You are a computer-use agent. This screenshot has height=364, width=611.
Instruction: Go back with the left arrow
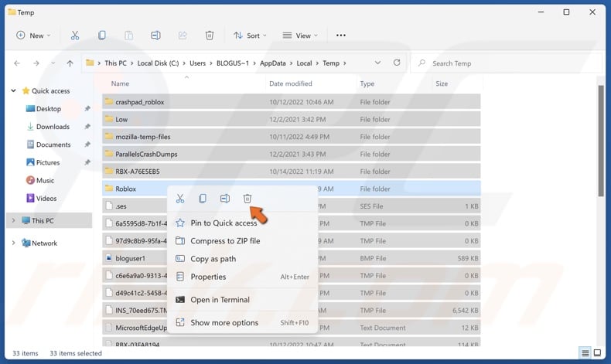pos(17,63)
